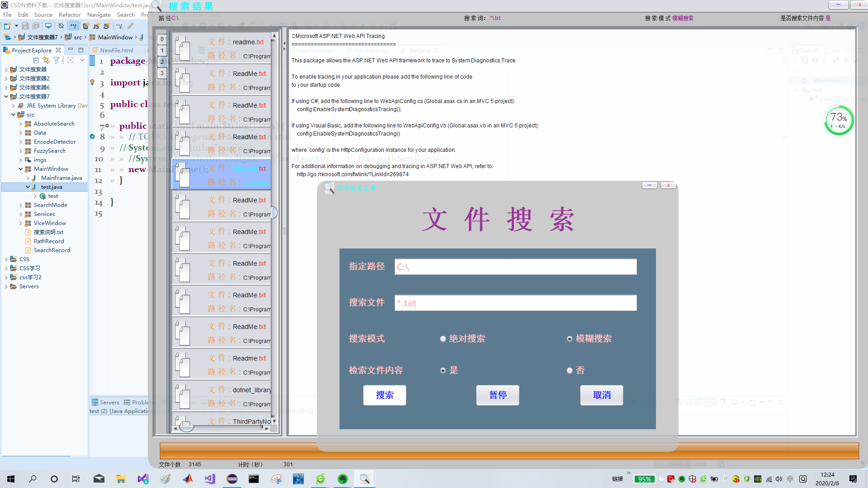The height and width of the screenshot is (488, 868).
Task: Expand the AbsoluteSearch package node
Action: coord(21,124)
